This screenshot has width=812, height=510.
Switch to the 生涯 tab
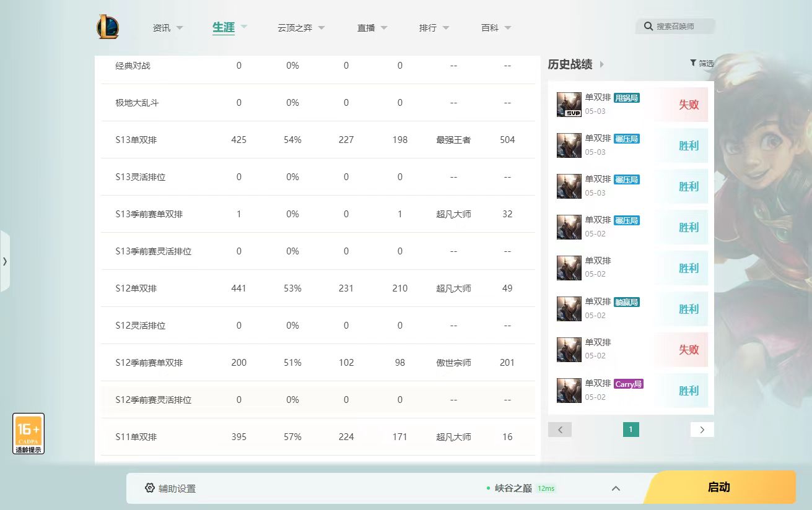click(224, 27)
